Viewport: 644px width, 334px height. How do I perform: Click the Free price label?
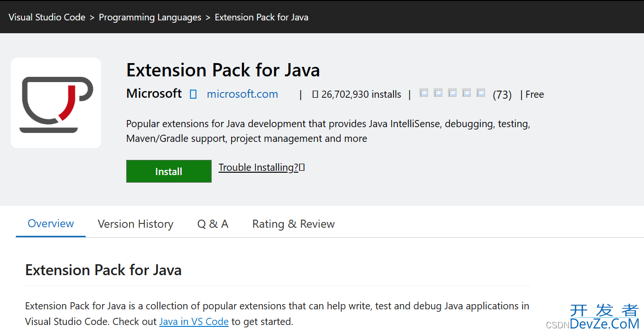(534, 94)
